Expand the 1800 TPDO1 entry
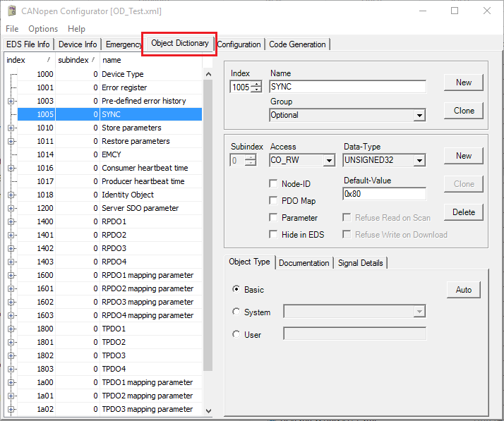The height and width of the screenshot is (421, 504). coord(11,329)
